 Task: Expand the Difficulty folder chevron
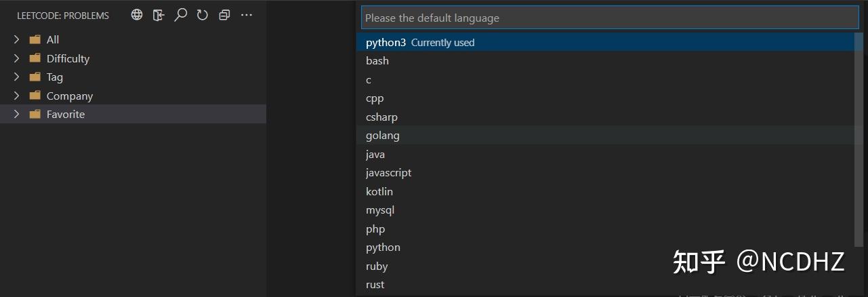click(x=17, y=58)
